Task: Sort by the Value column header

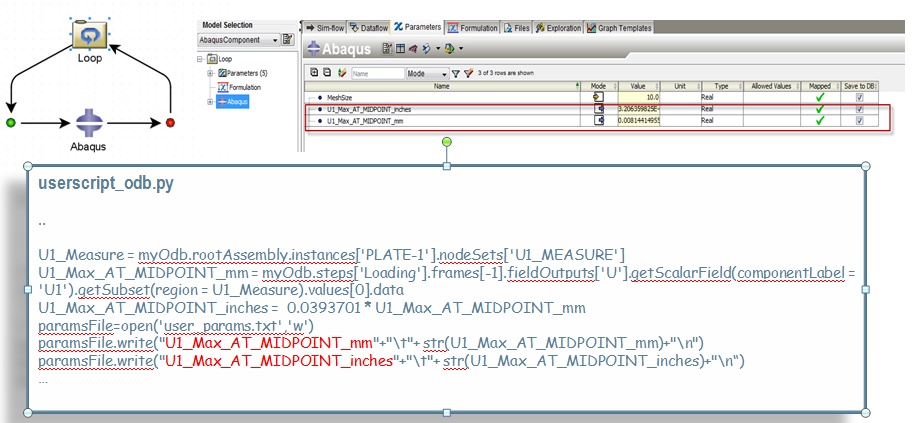Action: pos(638,86)
